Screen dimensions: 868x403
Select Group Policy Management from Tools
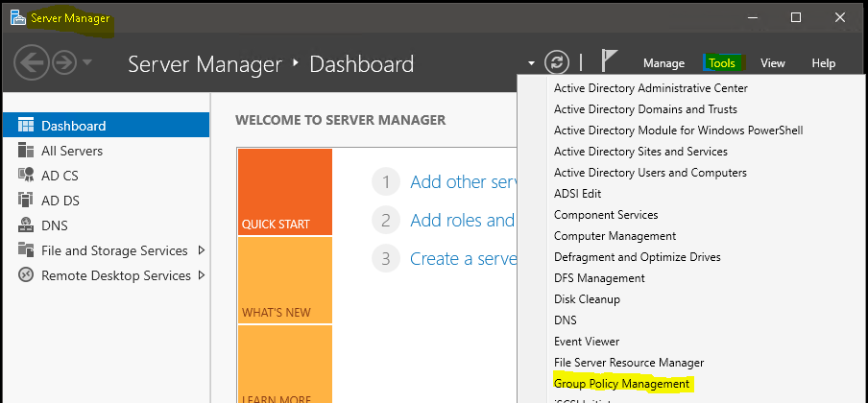click(x=621, y=384)
